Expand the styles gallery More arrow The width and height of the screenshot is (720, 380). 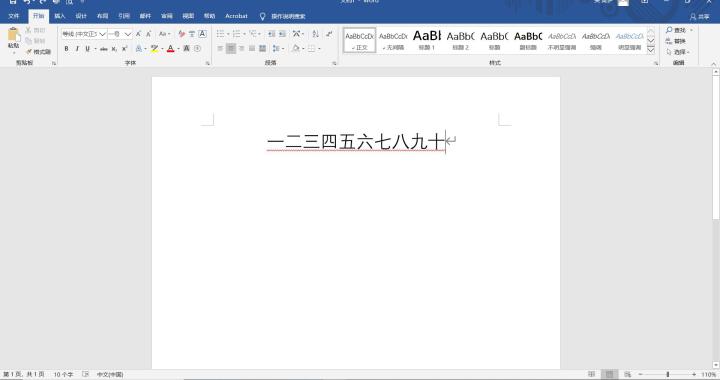tap(651, 50)
